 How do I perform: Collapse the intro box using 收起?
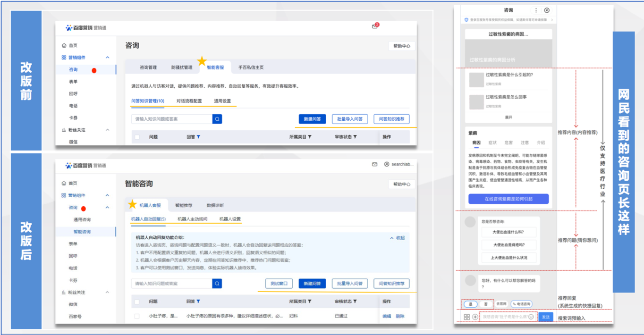point(397,238)
